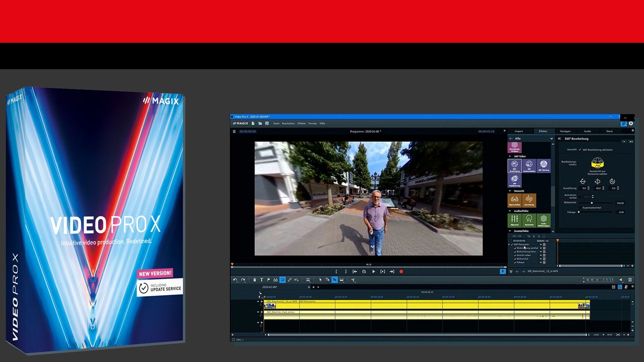Image resolution: width=644 pixels, height=362 pixels.
Task: Open the Fenster menu
Action: 312,123
